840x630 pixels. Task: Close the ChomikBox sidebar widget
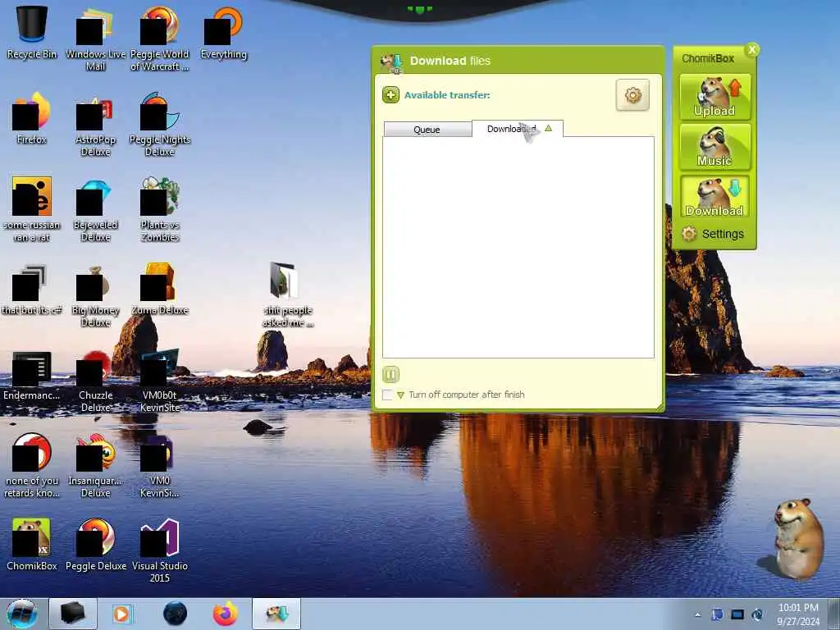pos(752,50)
